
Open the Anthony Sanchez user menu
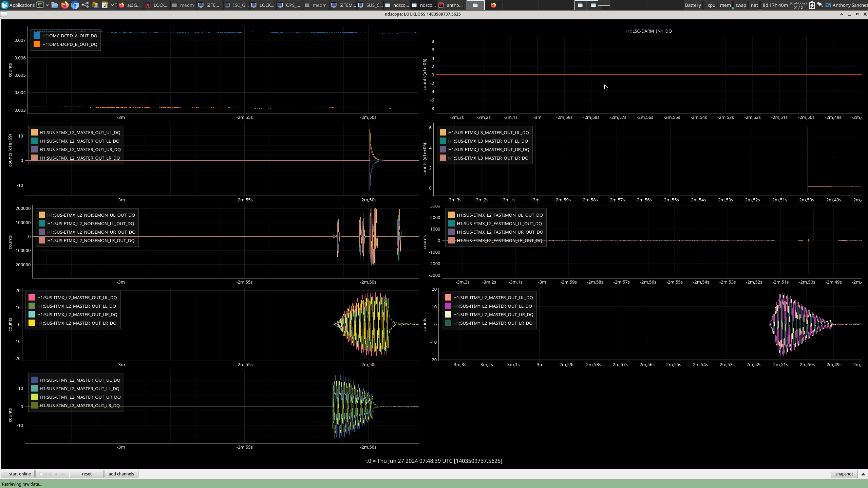850,5
